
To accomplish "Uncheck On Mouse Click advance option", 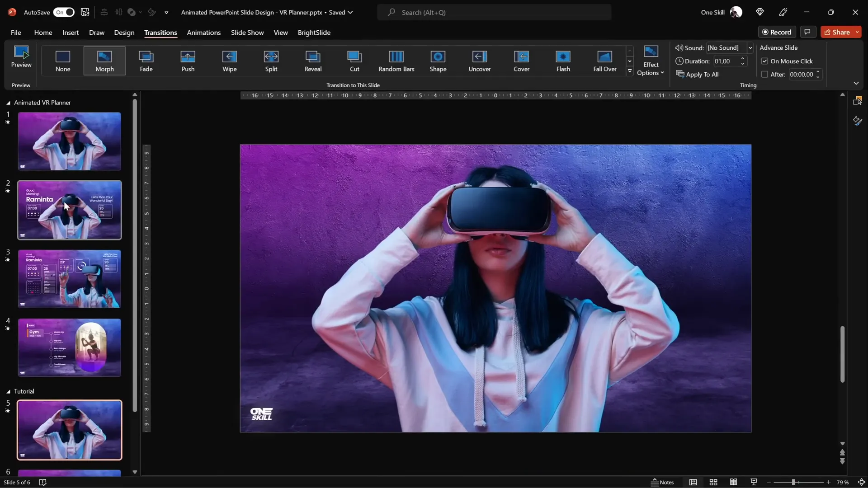I will 764,61.
